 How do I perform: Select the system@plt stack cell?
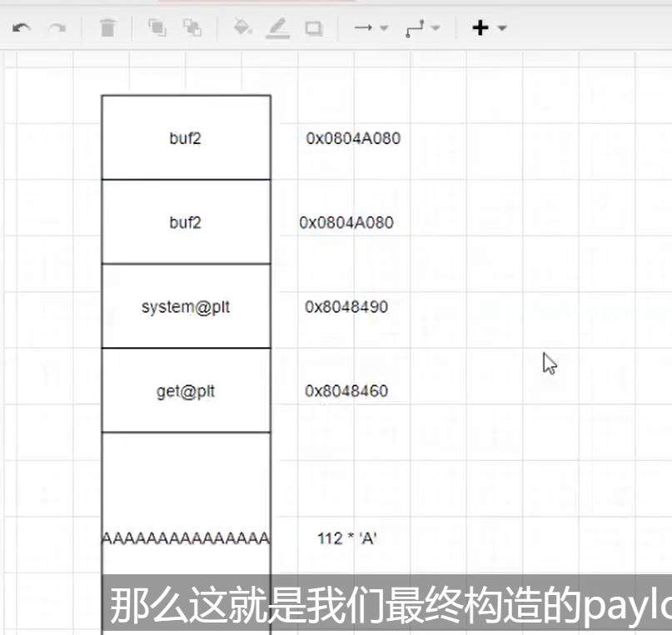point(186,307)
